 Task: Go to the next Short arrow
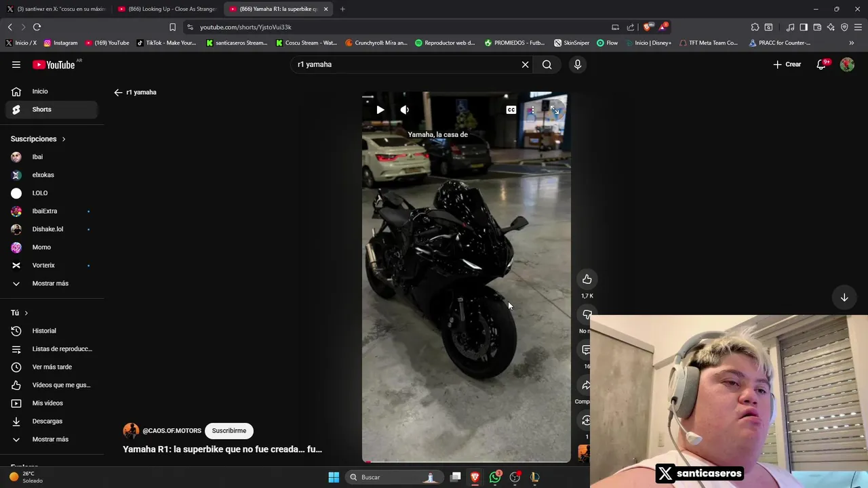(844, 298)
